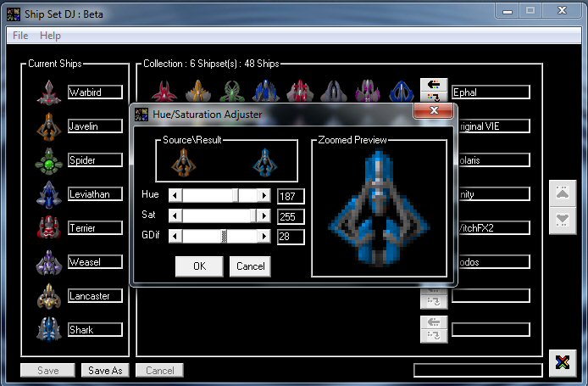The image size is (588, 386).
Task: Click the Zoomed Preview ship image
Action: pos(379,209)
